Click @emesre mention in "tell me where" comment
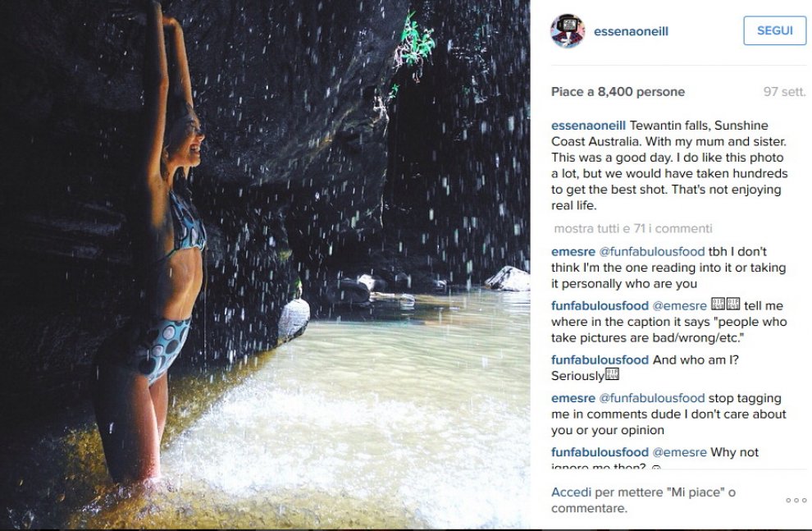812x531 pixels. (681, 306)
